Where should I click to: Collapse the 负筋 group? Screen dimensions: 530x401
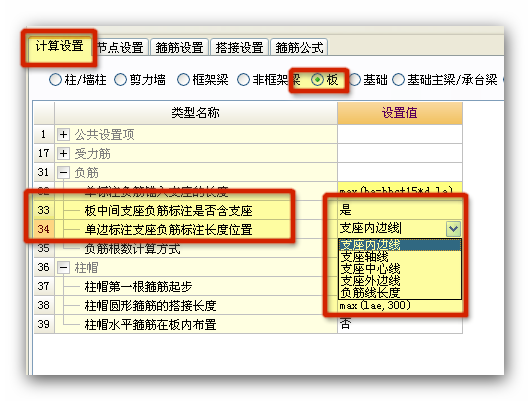63,172
